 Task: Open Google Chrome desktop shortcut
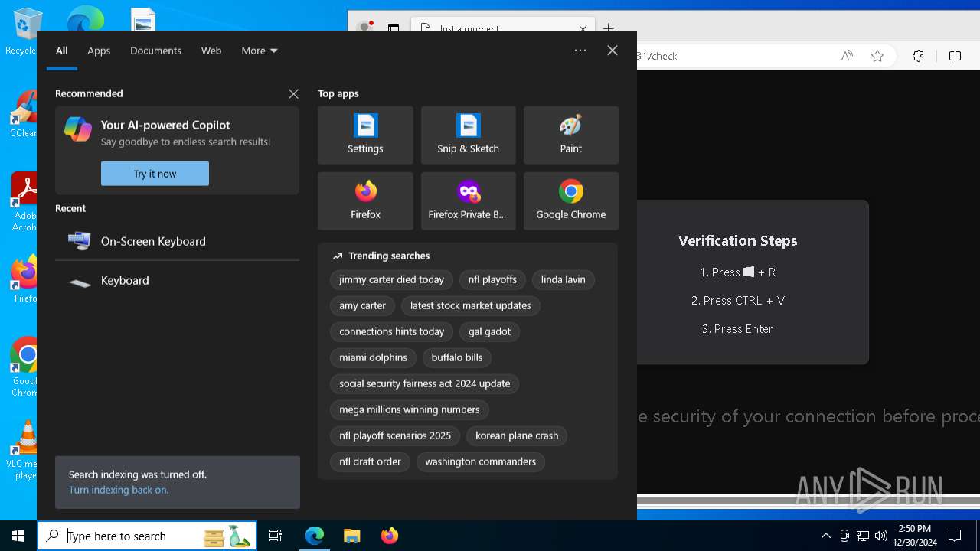[24, 367]
